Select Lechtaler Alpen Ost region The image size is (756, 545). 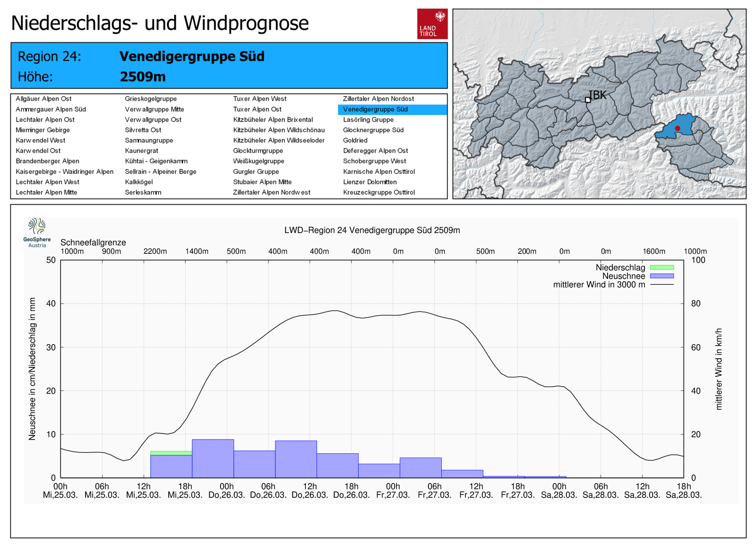click(x=45, y=120)
